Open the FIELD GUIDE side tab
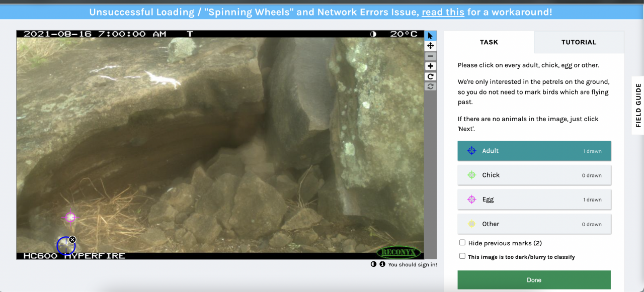This screenshot has height=292, width=644. tap(638, 106)
